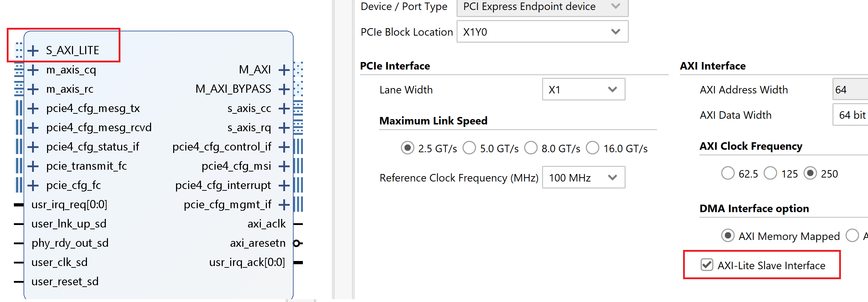Expand the m_axis_cq interface pin
Screen dimensions: 868x302
pyautogui.click(x=33, y=70)
